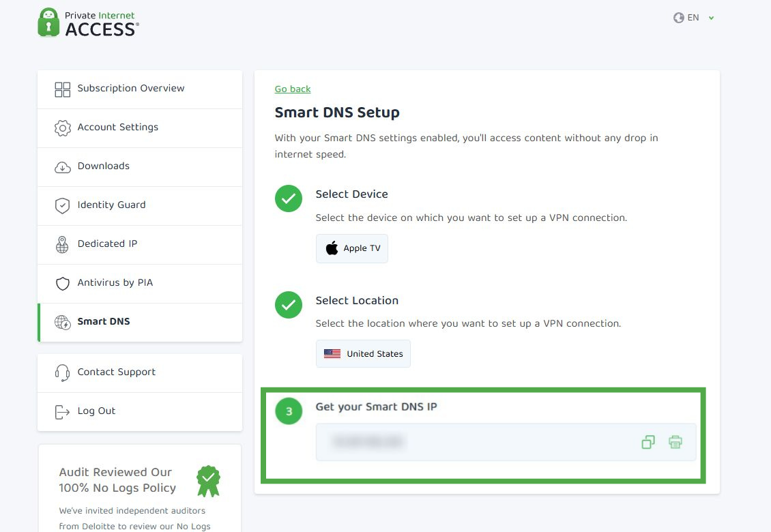
Task: Click the Downloads cloud icon
Action: point(63,168)
